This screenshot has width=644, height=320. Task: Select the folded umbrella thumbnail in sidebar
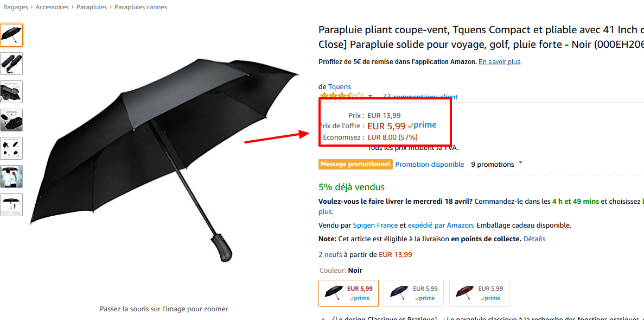pyautogui.click(x=11, y=64)
